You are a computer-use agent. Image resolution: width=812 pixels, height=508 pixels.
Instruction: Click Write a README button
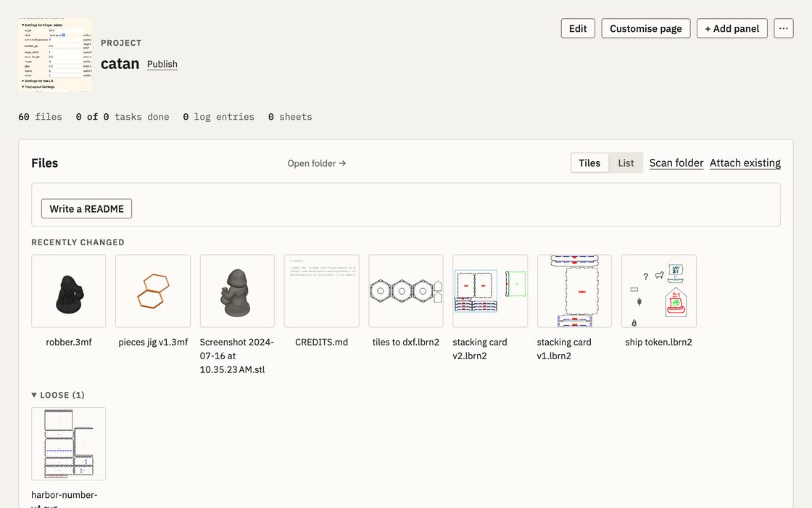point(86,208)
